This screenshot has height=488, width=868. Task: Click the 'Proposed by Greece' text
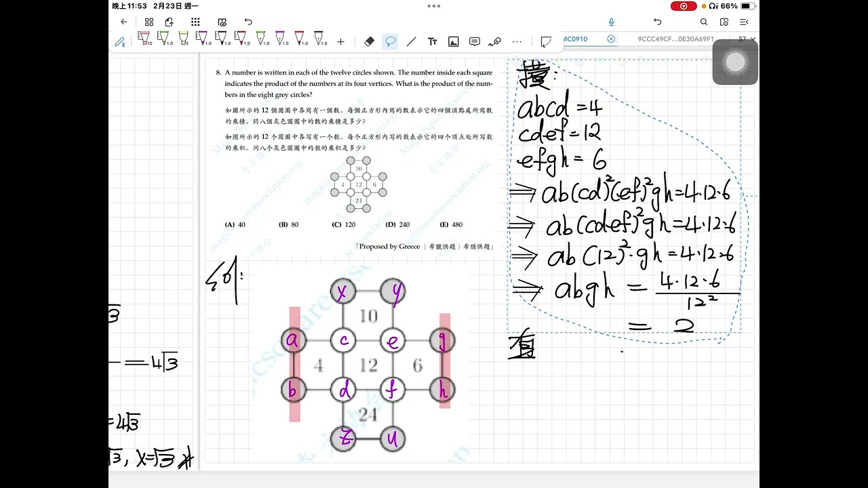click(x=389, y=247)
